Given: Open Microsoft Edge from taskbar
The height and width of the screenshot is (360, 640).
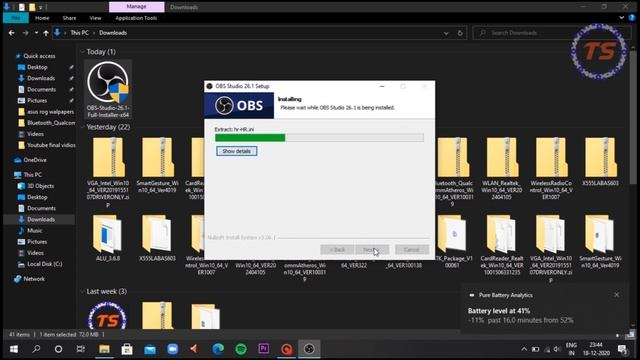Looking at the screenshot, I should [218, 349].
